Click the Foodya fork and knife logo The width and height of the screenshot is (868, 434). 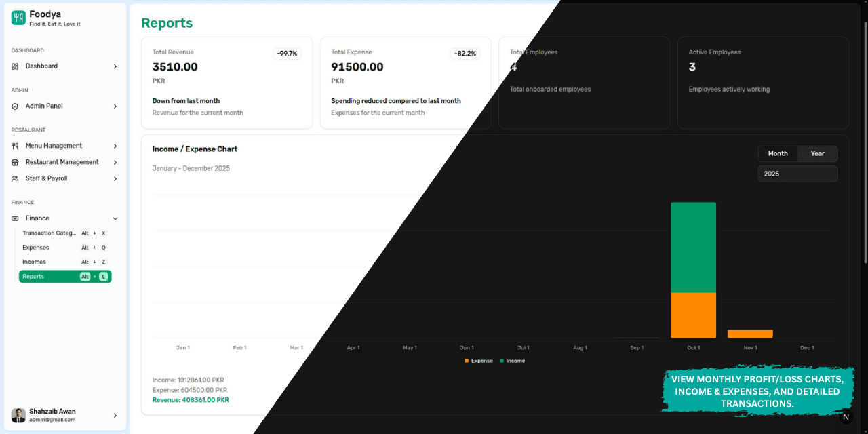[18, 16]
